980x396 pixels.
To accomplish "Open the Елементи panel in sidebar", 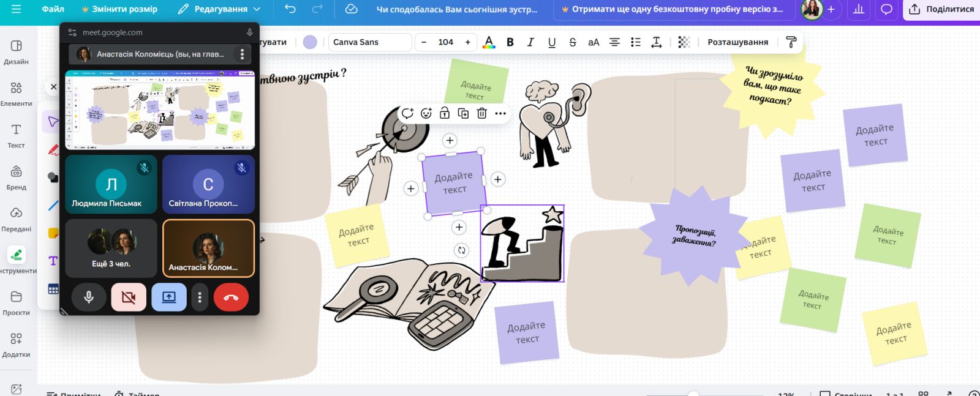I will [17, 94].
